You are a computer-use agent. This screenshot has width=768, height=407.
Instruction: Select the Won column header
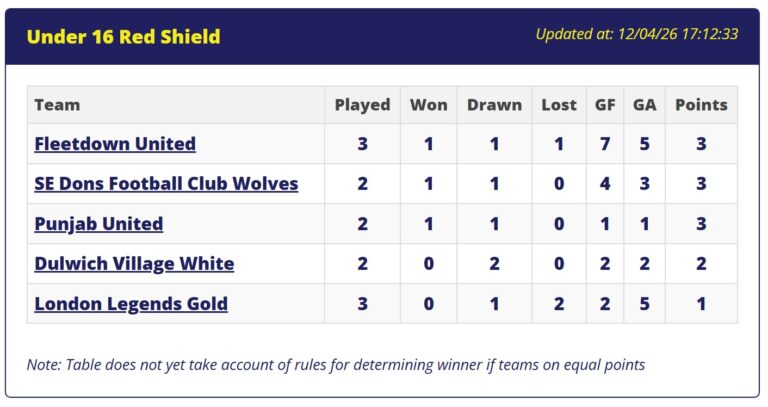pos(428,105)
